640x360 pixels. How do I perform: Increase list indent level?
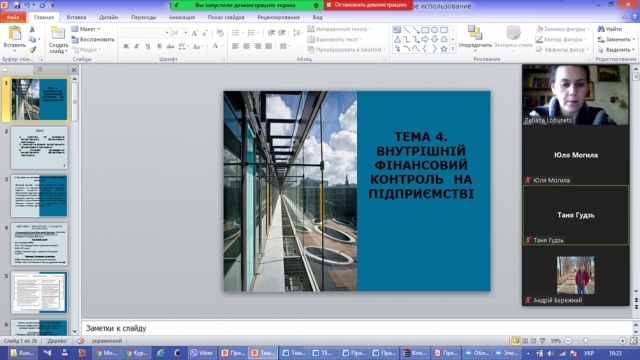[282, 33]
